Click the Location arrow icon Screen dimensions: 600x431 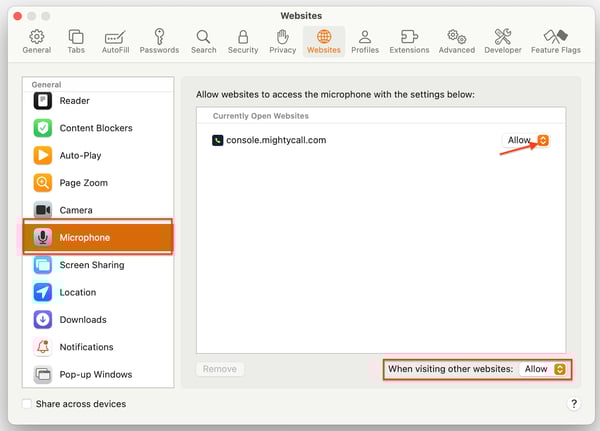click(x=42, y=292)
